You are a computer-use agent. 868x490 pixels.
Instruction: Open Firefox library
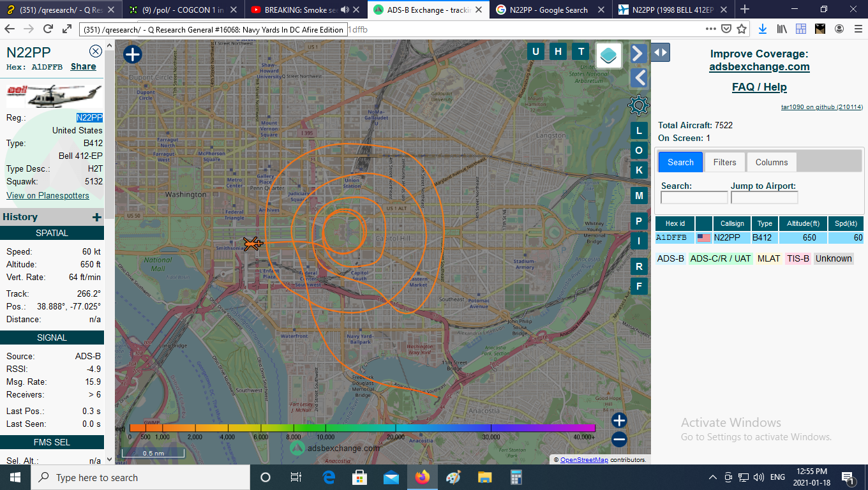coord(782,29)
